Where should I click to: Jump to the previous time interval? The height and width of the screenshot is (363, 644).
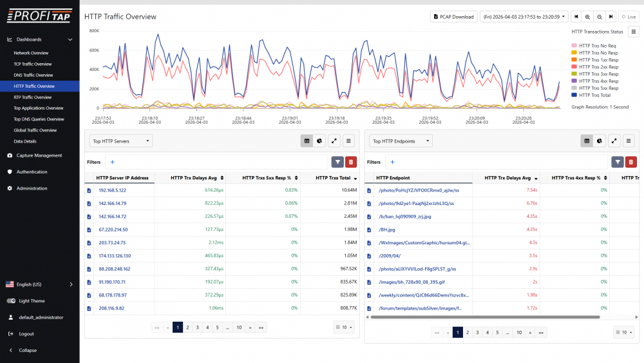point(576,17)
